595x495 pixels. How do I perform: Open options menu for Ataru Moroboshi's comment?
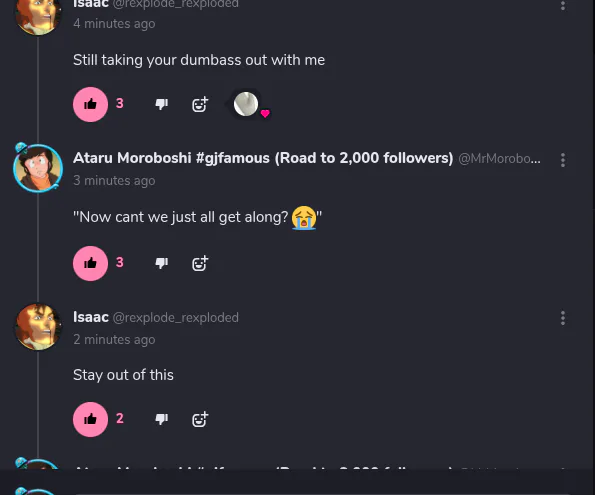point(563,160)
